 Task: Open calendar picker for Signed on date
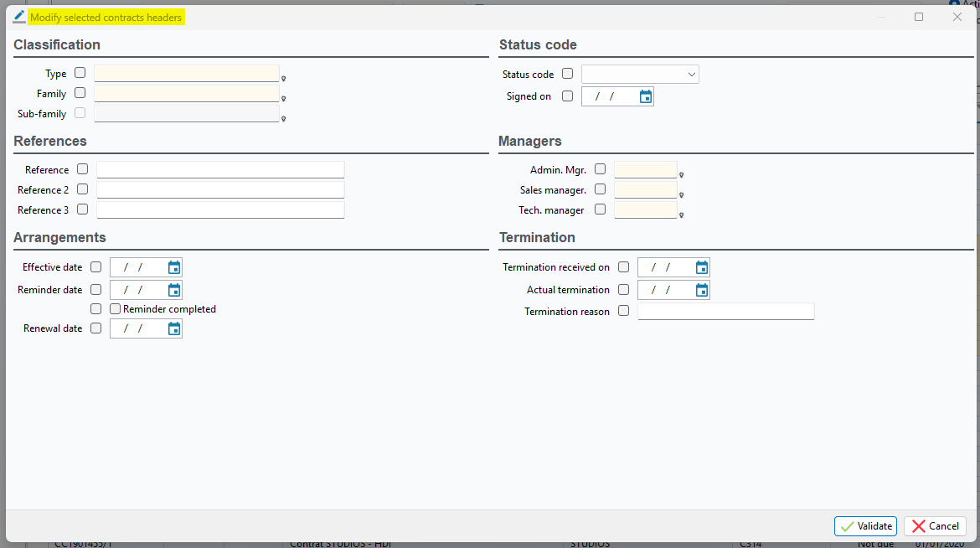tap(645, 97)
